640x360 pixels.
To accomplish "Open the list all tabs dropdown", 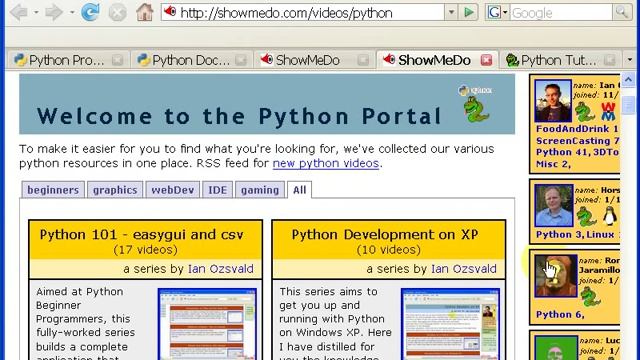I will click(x=629, y=60).
